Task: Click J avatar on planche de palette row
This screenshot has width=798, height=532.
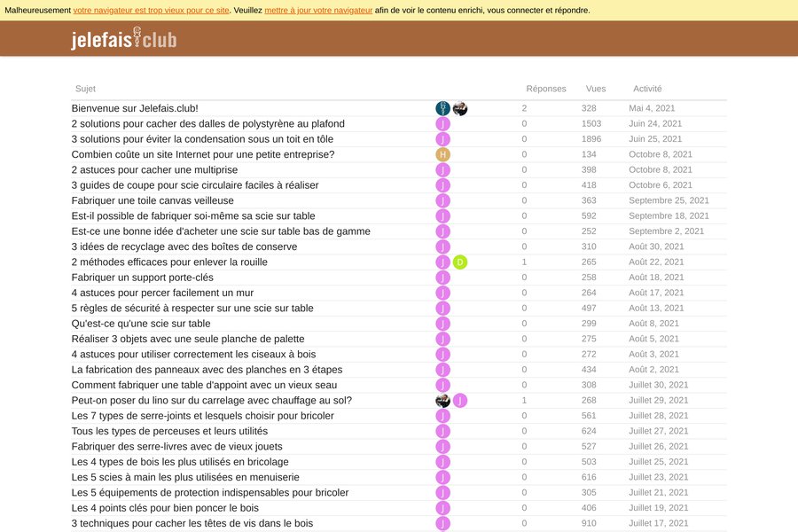Action: [442, 339]
